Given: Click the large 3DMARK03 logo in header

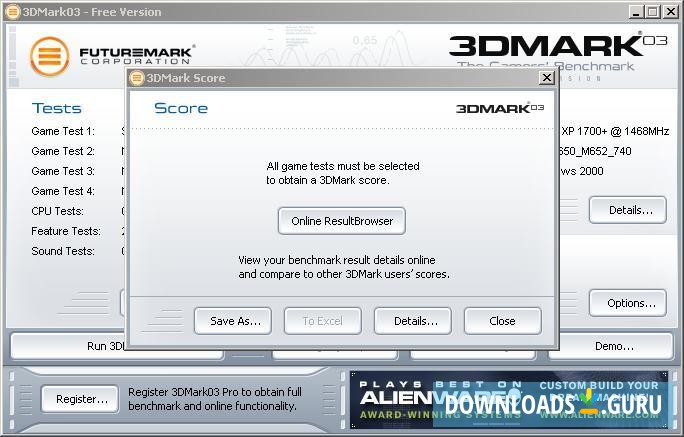Looking at the screenshot, I should (558, 45).
